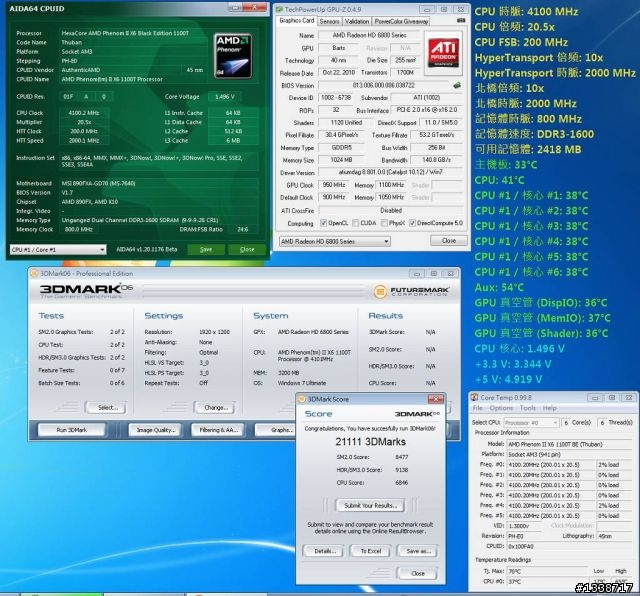
Task: Click the Memory Size 1024 MB field
Action: point(341,160)
